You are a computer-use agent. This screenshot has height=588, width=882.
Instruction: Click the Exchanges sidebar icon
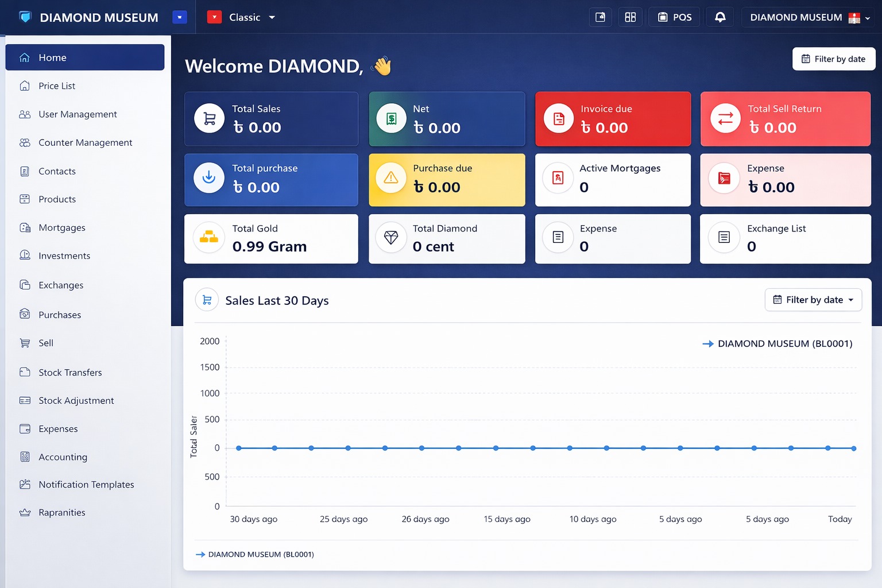click(25, 285)
